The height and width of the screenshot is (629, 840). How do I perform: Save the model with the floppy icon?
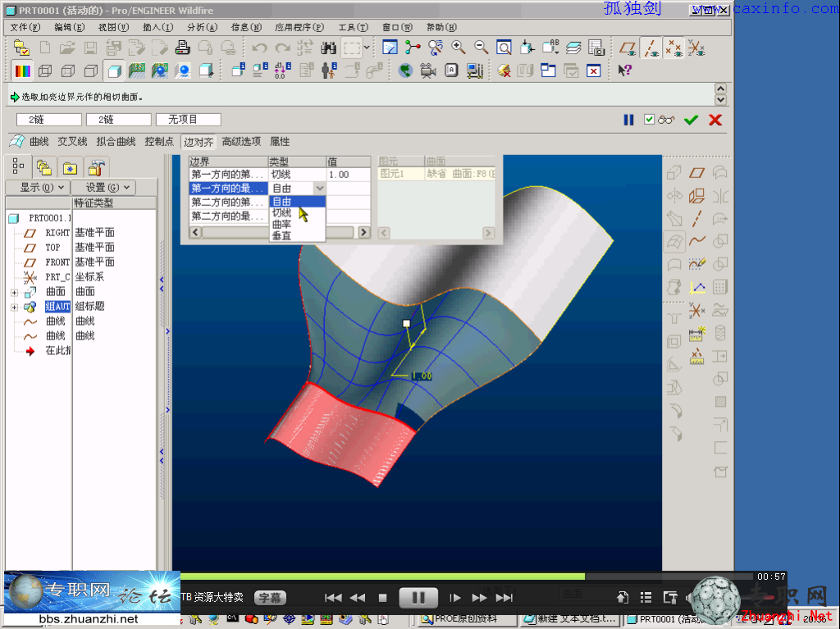click(x=90, y=48)
